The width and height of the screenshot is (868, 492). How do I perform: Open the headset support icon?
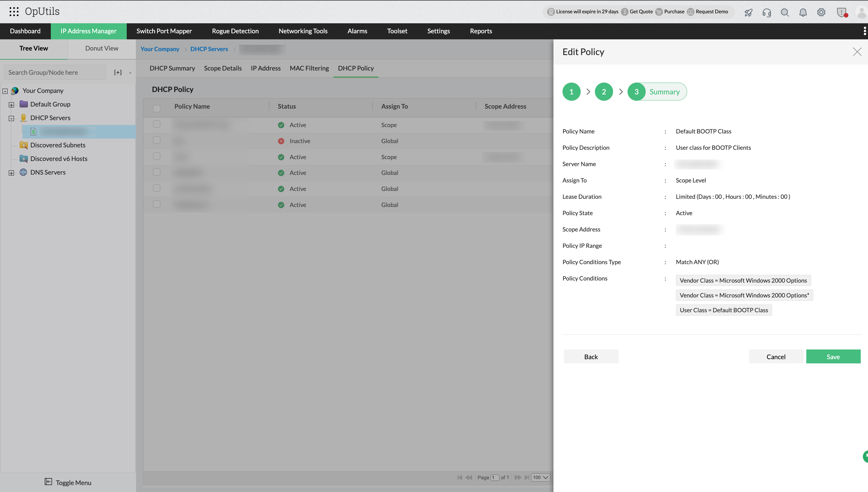[x=766, y=12]
